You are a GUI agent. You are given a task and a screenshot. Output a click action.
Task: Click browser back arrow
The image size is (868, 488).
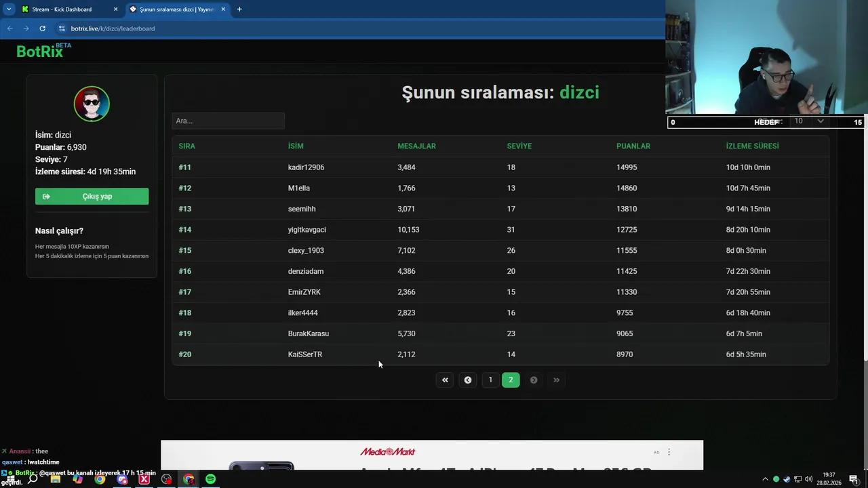[9, 28]
